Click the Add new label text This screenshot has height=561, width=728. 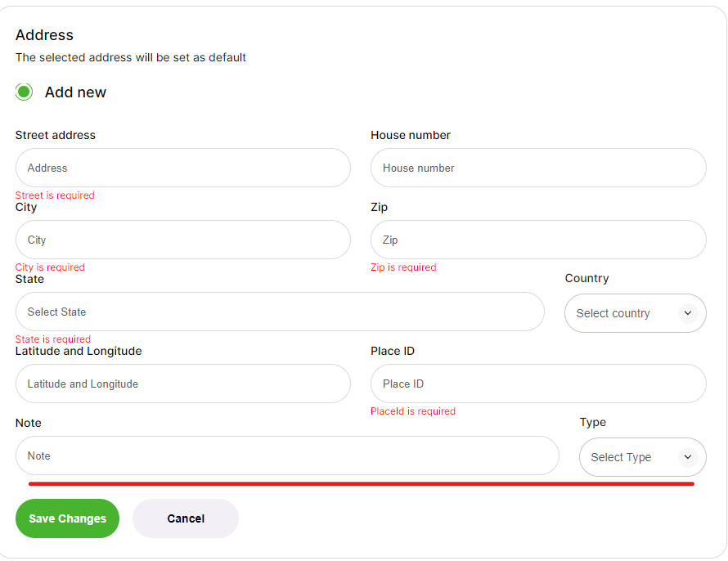(x=76, y=92)
